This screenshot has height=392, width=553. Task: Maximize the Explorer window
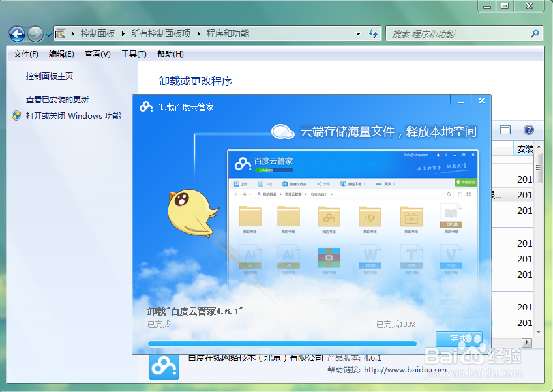505,6
